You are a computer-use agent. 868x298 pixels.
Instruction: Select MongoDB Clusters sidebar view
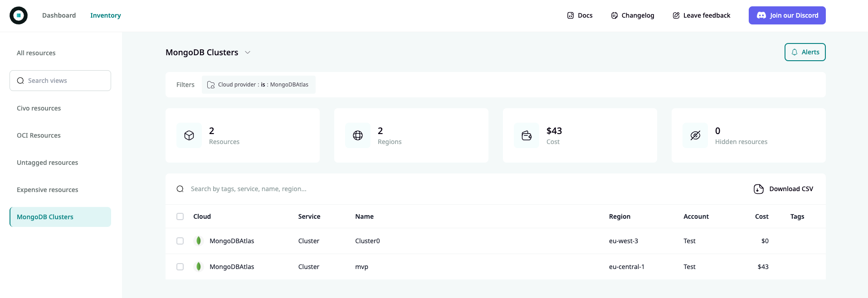point(60,217)
